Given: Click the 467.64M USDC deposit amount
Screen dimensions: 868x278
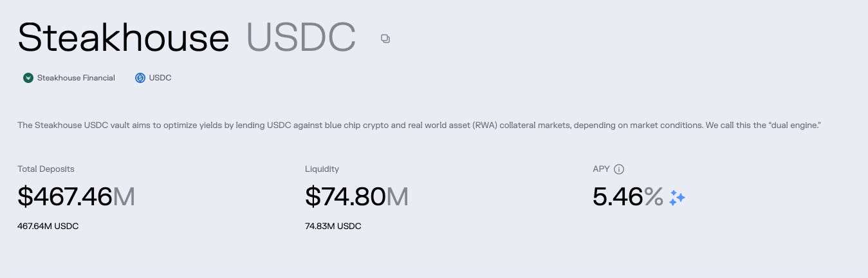Looking at the screenshot, I should point(48,226).
